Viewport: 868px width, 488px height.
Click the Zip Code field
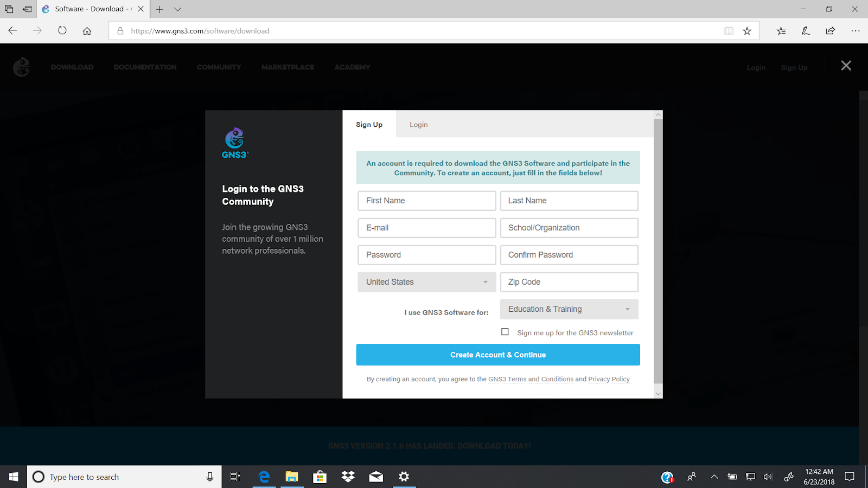click(x=569, y=282)
